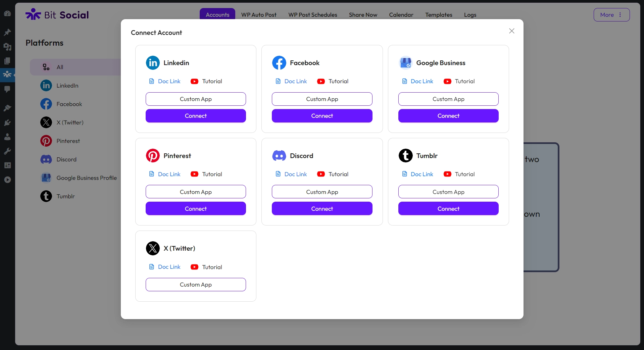Open the Facebook YouTube tutorial icon
Viewport: 644px width, 350px height.
pyautogui.click(x=321, y=81)
